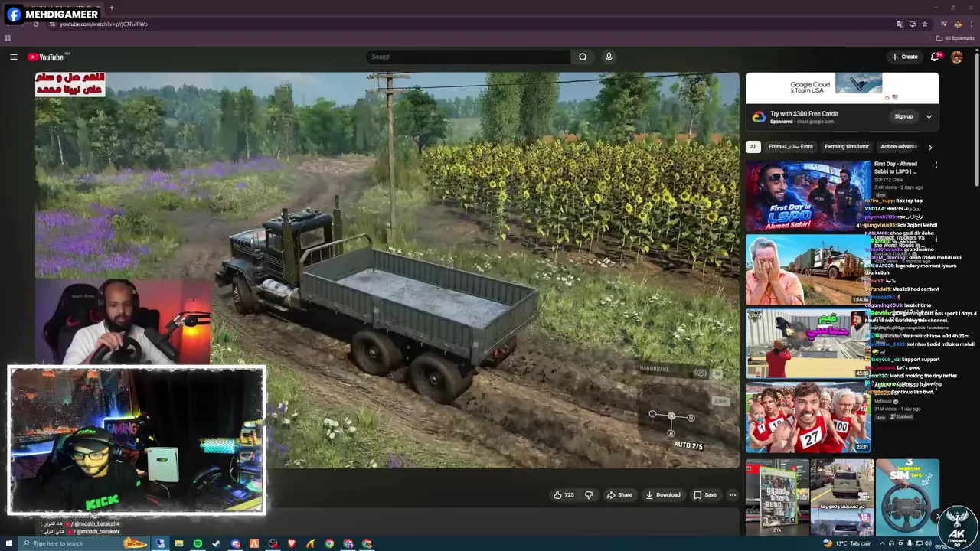Viewport: 980px width, 551px height.
Task: Open Steam from the taskbar
Action: point(216,543)
